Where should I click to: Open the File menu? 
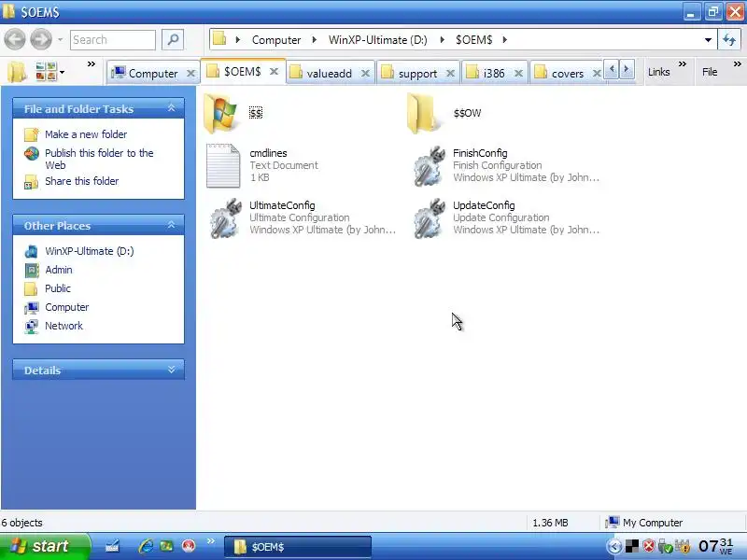(x=710, y=72)
